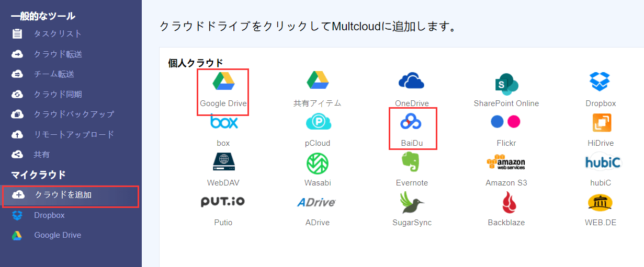Click the Backblaze text label
This screenshot has height=267, width=644.
(x=506, y=223)
